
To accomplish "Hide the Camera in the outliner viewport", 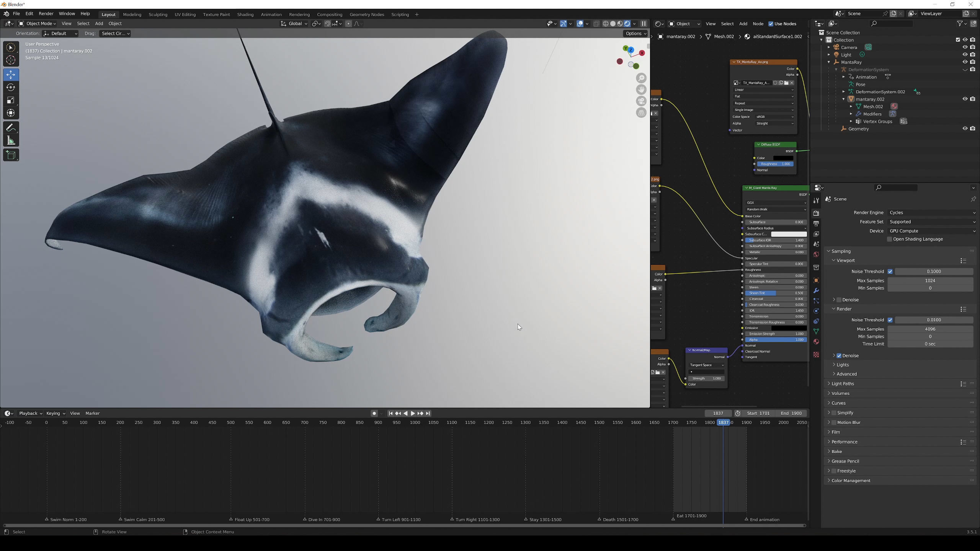I will pyautogui.click(x=965, y=47).
